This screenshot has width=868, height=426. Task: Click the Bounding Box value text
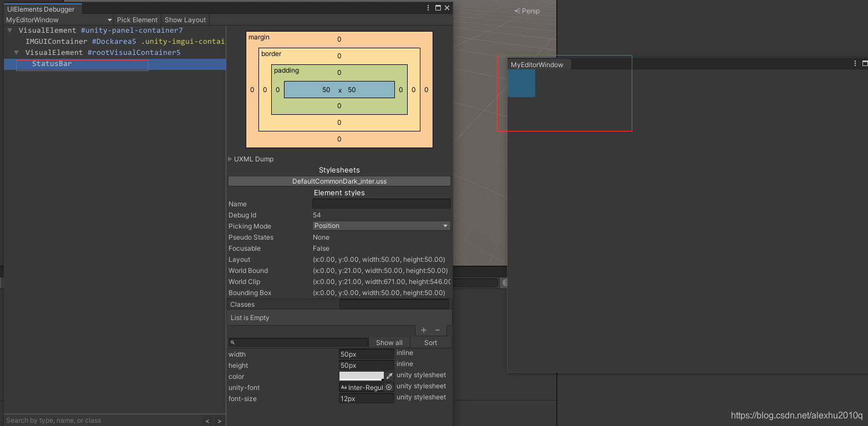pyautogui.click(x=379, y=293)
